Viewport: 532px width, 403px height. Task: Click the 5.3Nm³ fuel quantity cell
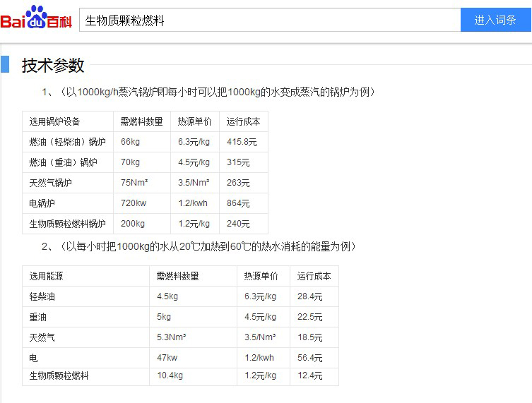172,337
